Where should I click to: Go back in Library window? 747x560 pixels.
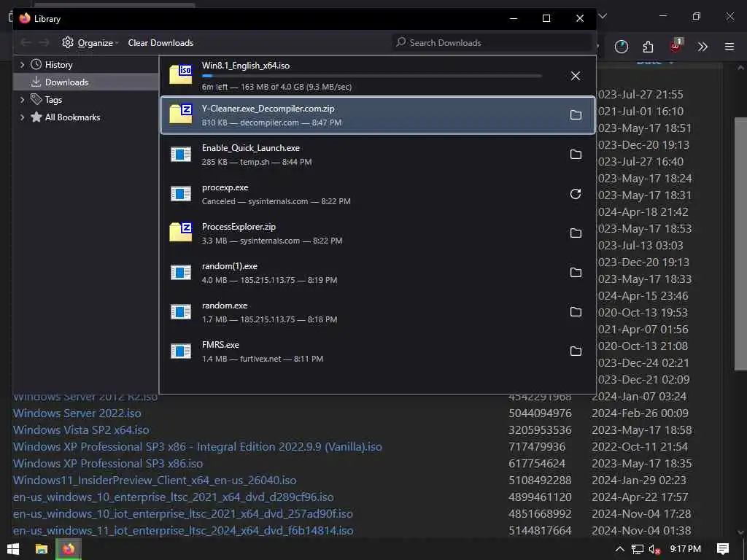click(26, 43)
